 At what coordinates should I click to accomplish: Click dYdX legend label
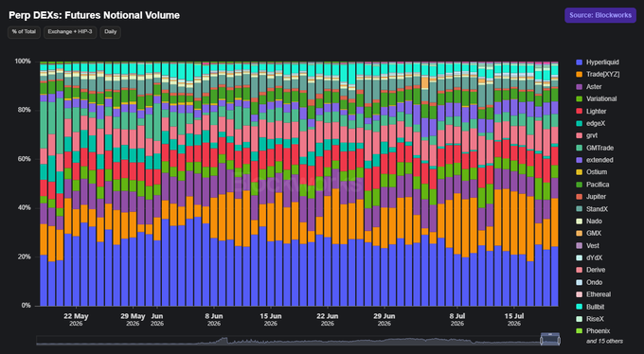594,257
